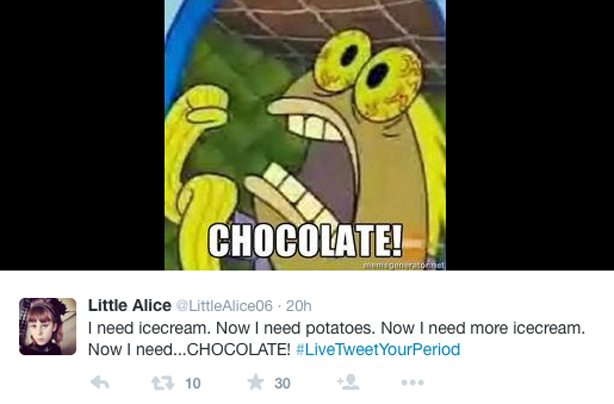Open the Little Alice display name link
This screenshot has width=614, height=404.
coord(130,305)
